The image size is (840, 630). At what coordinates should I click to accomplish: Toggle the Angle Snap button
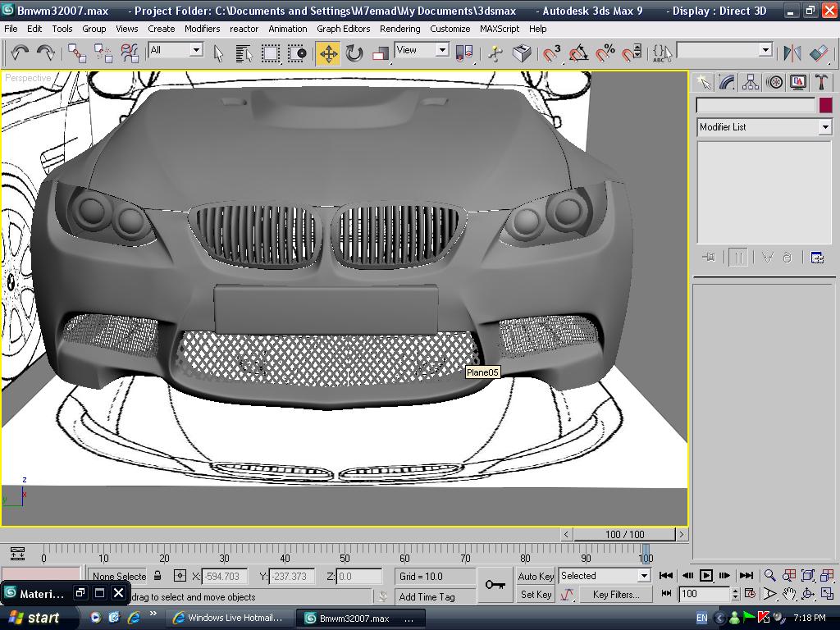click(x=578, y=53)
